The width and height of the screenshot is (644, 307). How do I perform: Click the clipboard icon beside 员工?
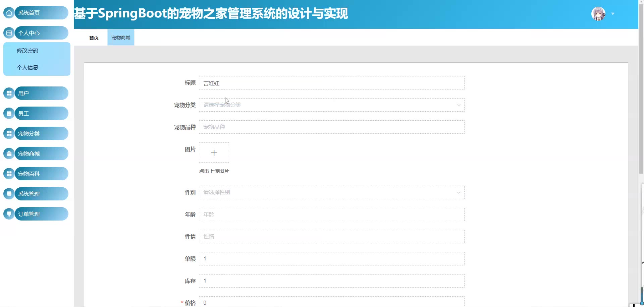pyautogui.click(x=9, y=113)
